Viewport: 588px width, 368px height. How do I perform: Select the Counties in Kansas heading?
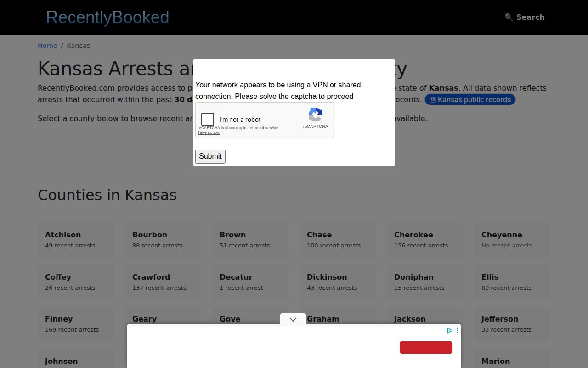[107, 195]
